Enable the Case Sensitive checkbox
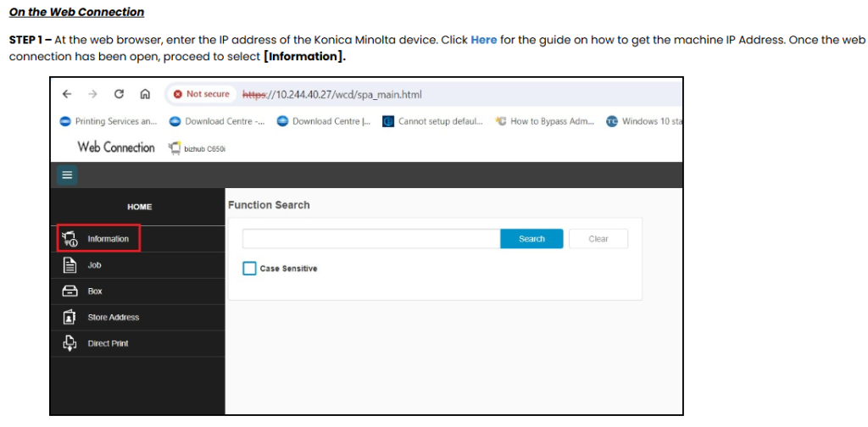 [250, 269]
